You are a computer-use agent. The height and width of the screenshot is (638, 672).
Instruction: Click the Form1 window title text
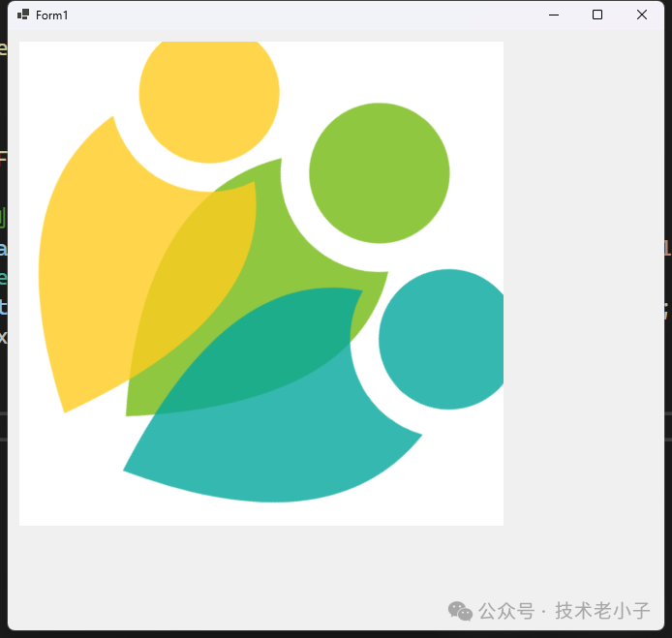point(52,15)
